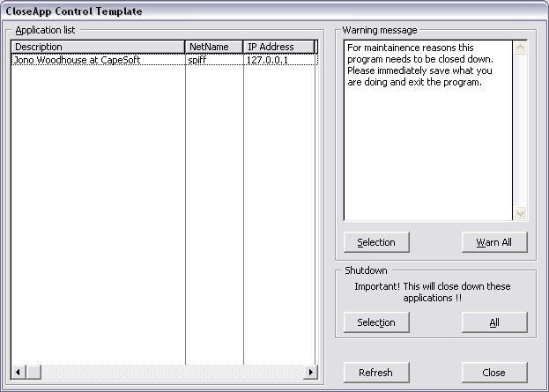Shut down the Selection of applications
Image resolution: width=549 pixels, height=392 pixels.
[376, 322]
